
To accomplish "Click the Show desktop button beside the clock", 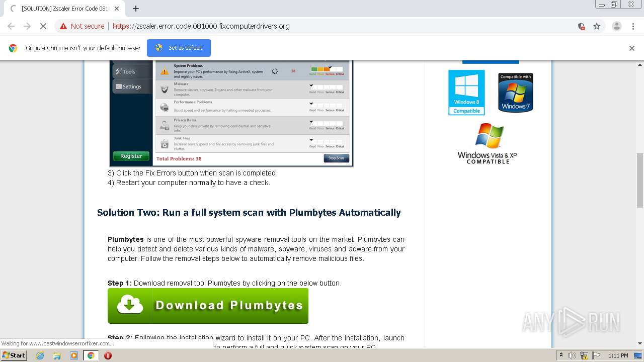I will point(639,355).
